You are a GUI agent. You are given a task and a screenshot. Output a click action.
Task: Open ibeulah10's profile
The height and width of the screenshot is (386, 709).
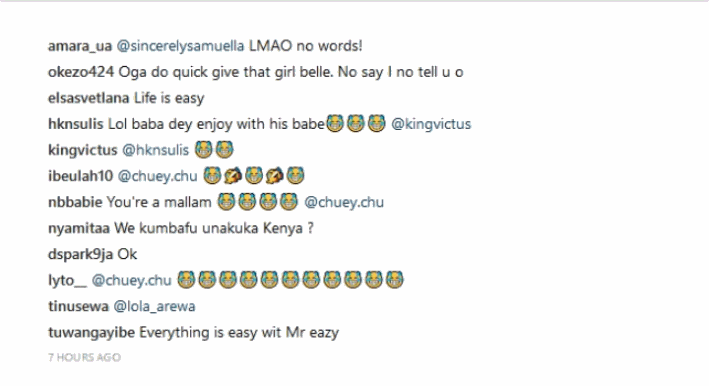[x=80, y=176]
